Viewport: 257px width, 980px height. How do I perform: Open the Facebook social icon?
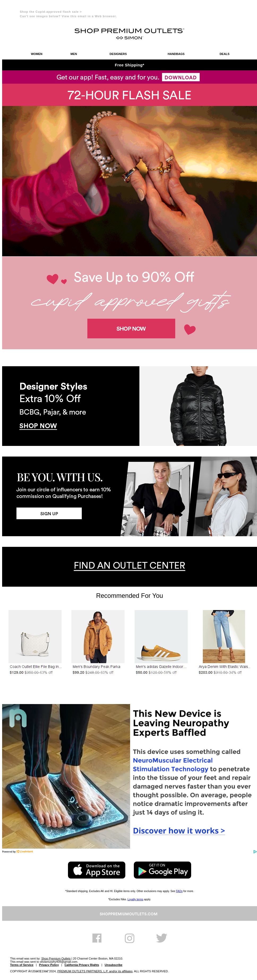coord(97,938)
